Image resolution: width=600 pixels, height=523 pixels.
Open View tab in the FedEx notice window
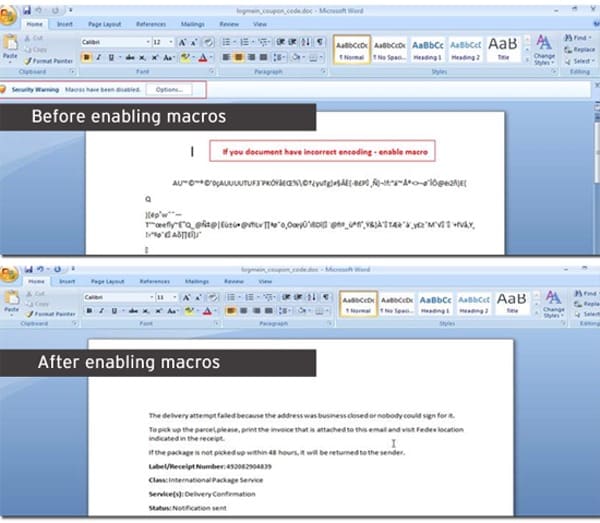pos(265,282)
